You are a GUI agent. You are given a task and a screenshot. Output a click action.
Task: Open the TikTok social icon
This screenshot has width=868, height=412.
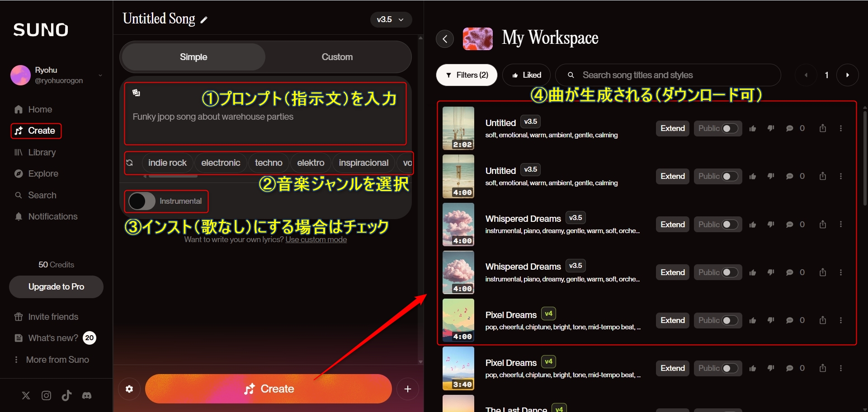tap(66, 396)
